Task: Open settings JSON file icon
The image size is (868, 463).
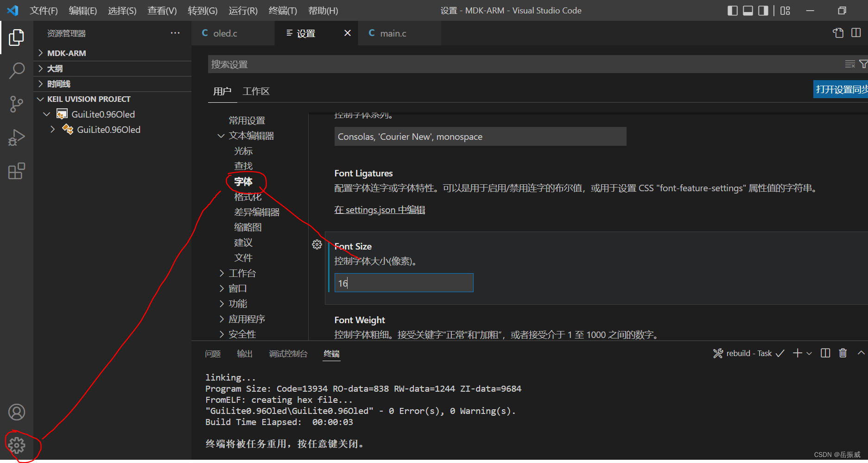Action: 838,33
